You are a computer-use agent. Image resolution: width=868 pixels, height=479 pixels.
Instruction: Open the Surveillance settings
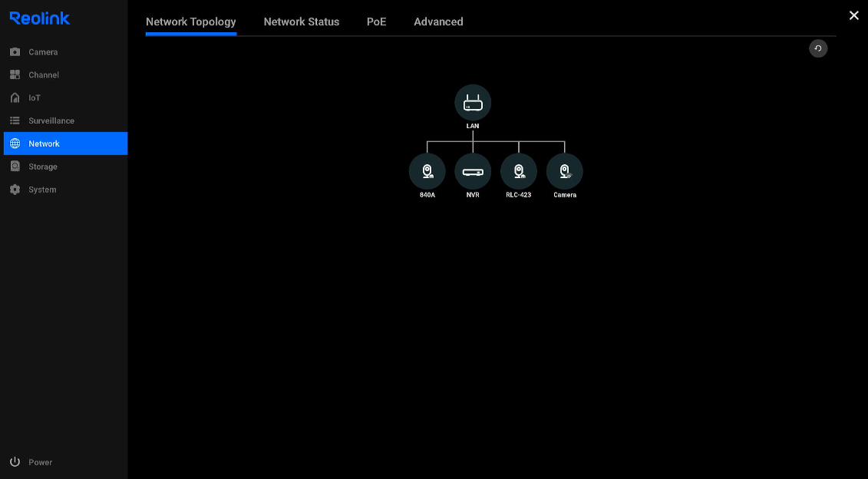(x=65, y=121)
